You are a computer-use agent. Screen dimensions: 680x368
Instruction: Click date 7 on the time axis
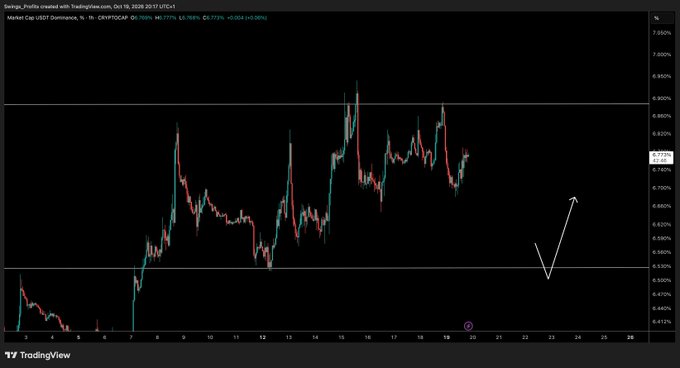pos(131,337)
